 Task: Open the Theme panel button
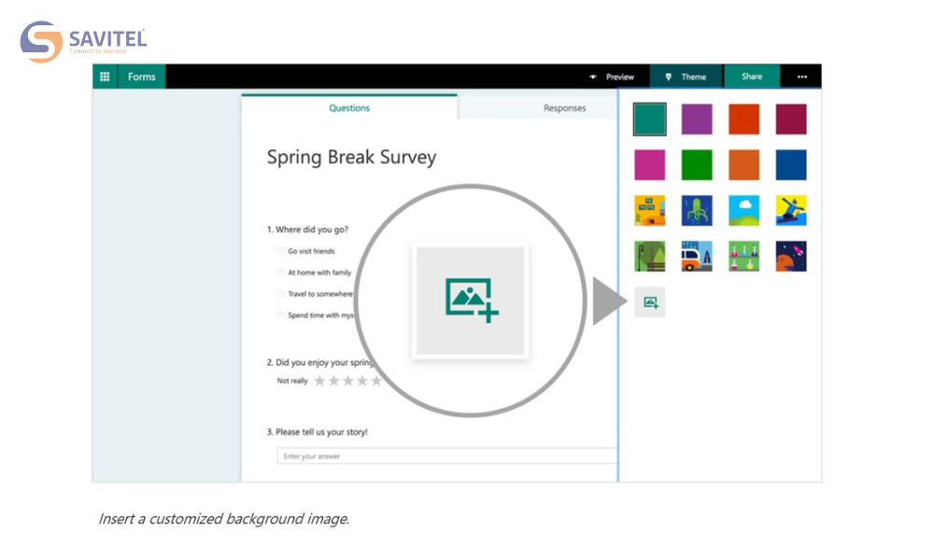pyautogui.click(x=686, y=77)
